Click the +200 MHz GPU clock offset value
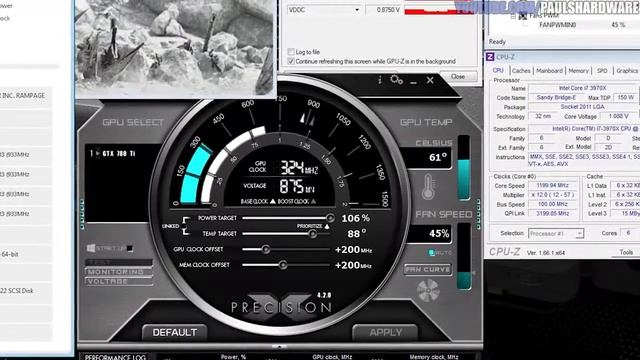640x360 pixels. [x=353, y=249]
